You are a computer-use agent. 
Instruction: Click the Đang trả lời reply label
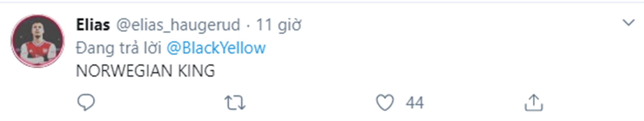(119, 48)
